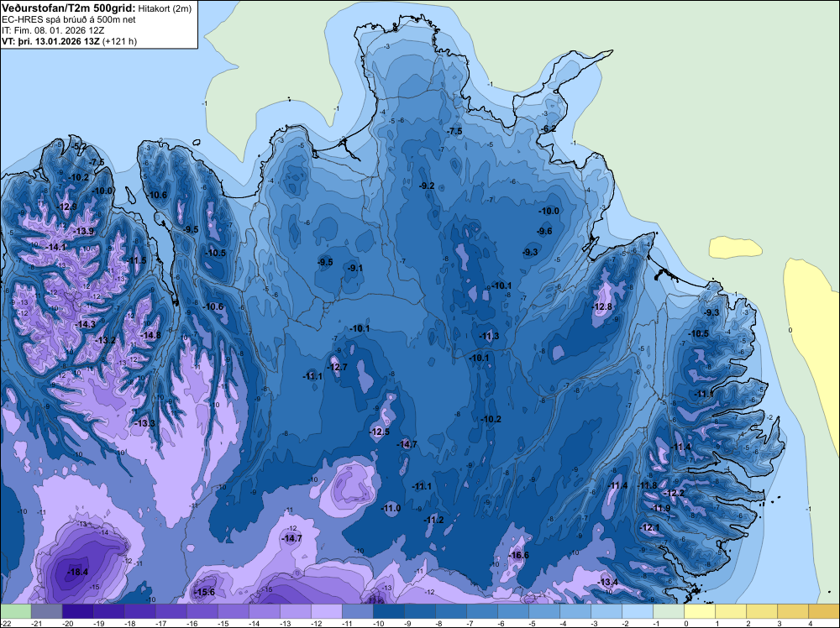Click the -22 light green legend swatch
This screenshot has height=628, width=840.
click(x=15, y=611)
